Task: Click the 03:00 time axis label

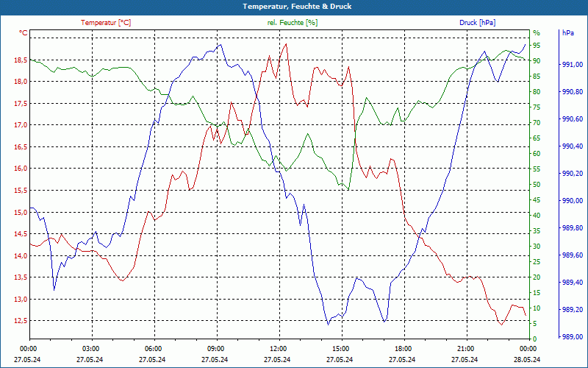Action: (x=90, y=348)
